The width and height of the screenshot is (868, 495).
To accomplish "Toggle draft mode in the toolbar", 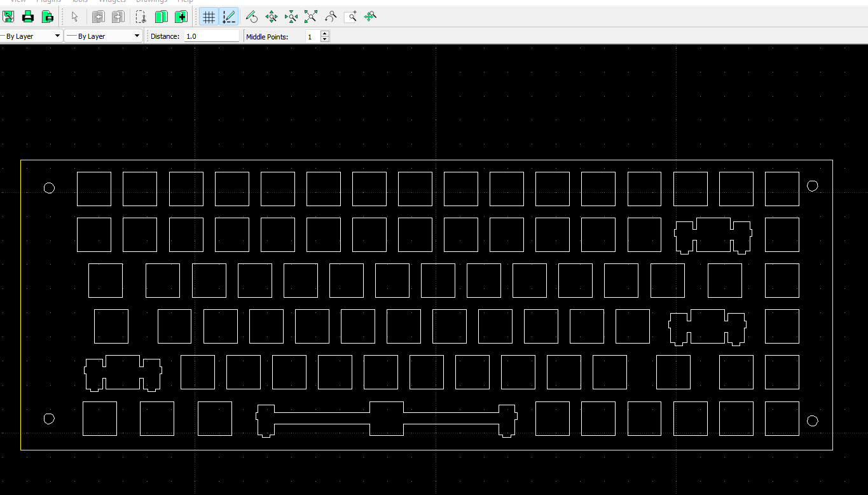I will (x=230, y=17).
